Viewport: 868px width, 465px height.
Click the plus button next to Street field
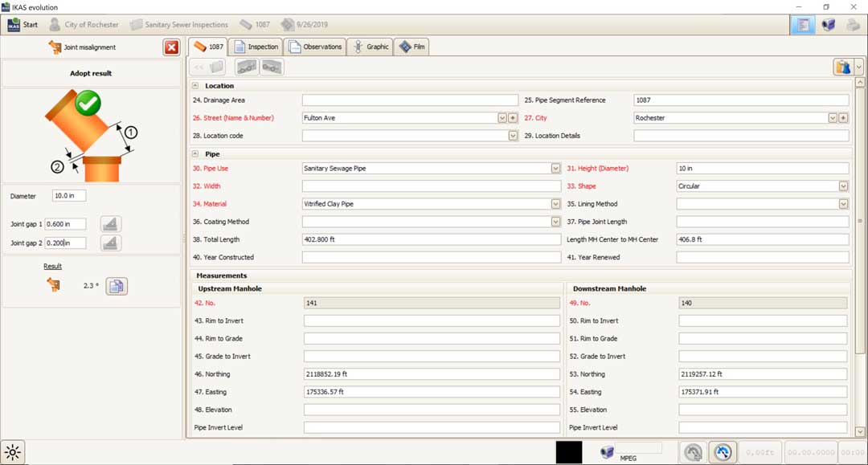click(513, 118)
